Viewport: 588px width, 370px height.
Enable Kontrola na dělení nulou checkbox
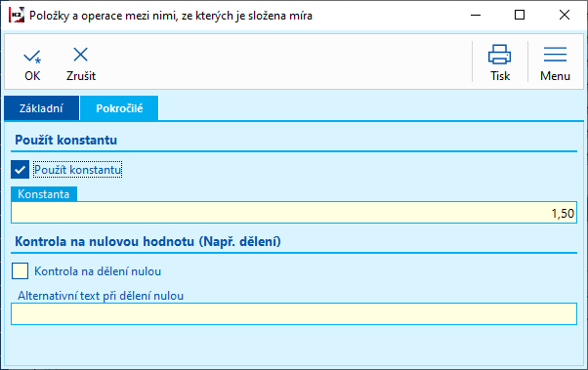point(20,271)
